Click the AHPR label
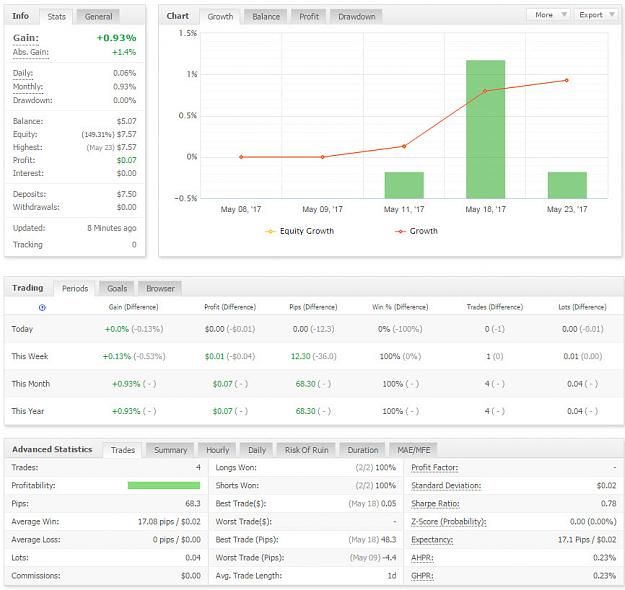The width and height of the screenshot is (625, 590). (422, 558)
